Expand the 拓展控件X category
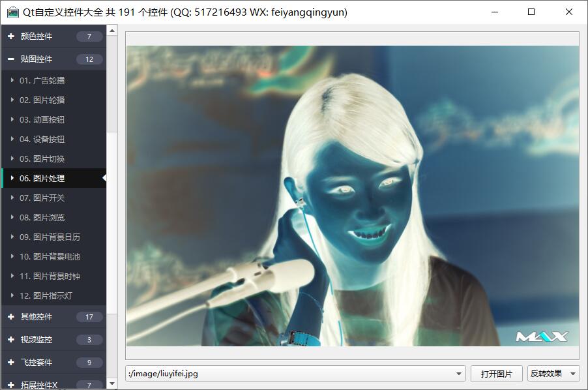This screenshot has width=588, height=390. (x=39, y=385)
